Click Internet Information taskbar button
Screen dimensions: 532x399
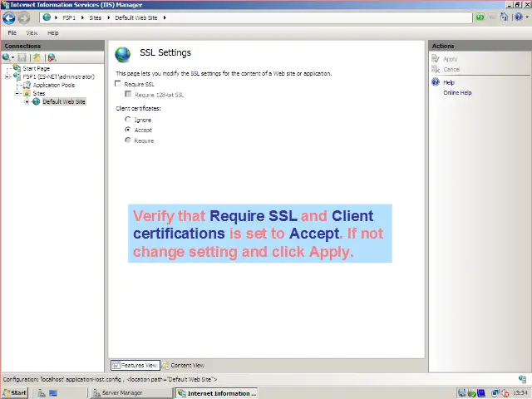pyautogui.click(x=216, y=393)
